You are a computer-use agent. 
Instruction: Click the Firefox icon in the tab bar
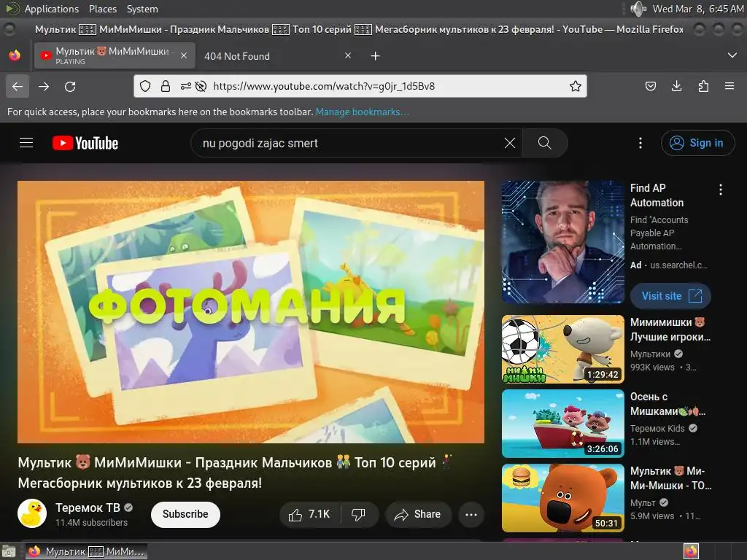point(15,55)
